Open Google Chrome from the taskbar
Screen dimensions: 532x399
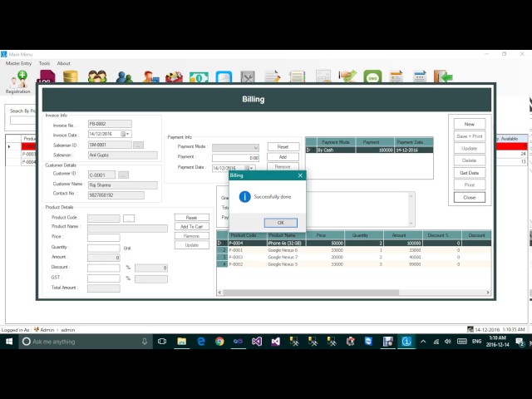tap(219, 342)
